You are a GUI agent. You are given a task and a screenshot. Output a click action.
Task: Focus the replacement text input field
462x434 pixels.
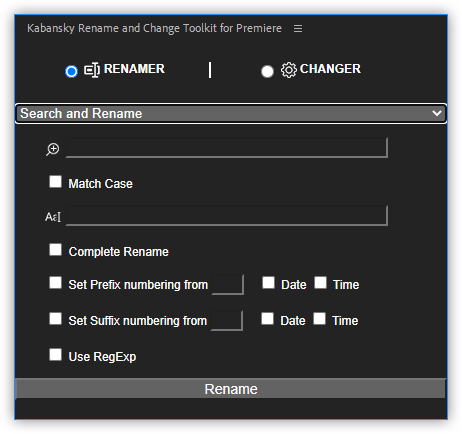tap(227, 216)
